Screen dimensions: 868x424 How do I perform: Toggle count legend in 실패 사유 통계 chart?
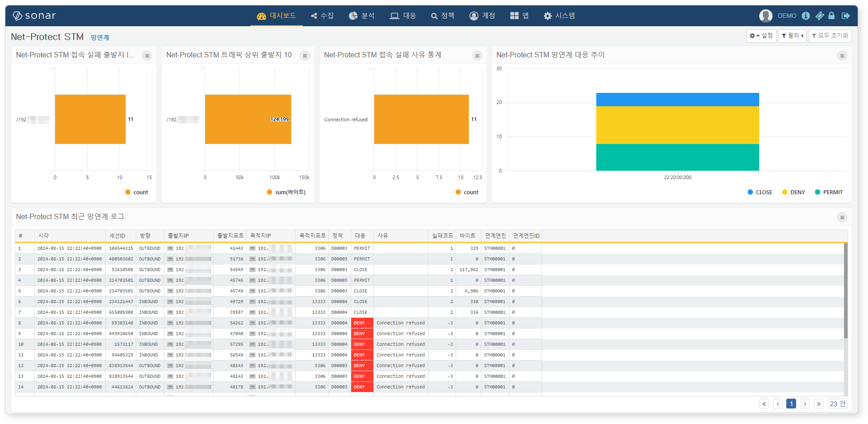(467, 192)
